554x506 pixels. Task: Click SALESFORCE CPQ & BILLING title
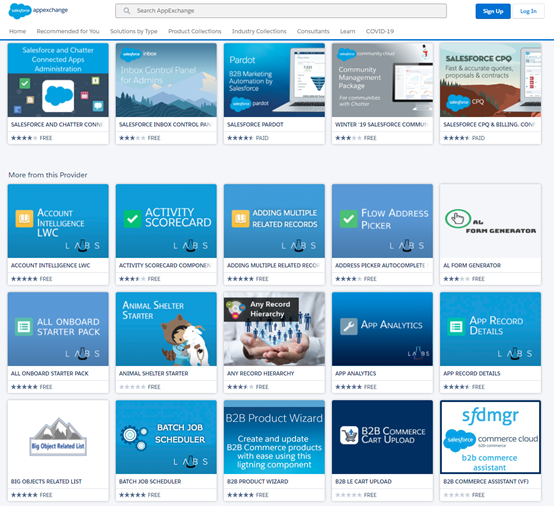pyautogui.click(x=489, y=124)
